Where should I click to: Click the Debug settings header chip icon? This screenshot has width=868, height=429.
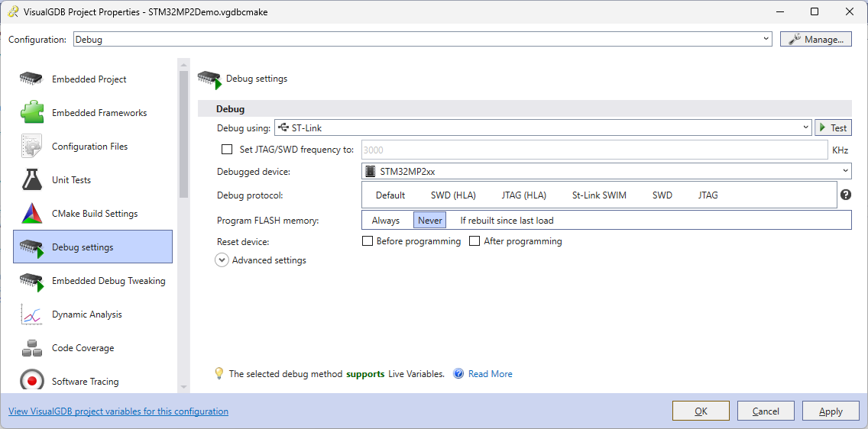tap(210, 79)
